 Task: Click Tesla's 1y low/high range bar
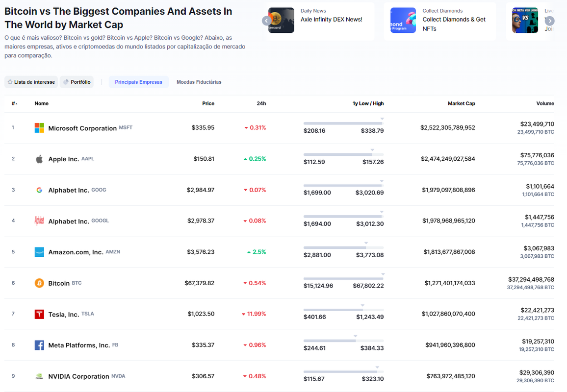[x=343, y=310]
